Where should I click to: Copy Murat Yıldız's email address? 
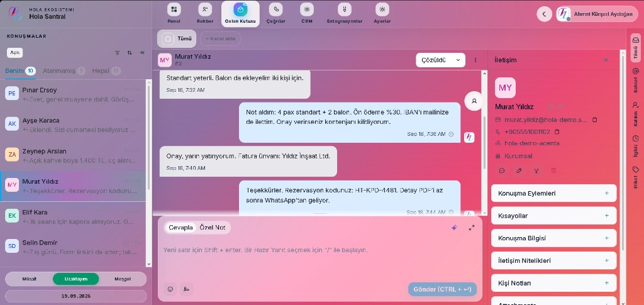[x=594, y=120]
